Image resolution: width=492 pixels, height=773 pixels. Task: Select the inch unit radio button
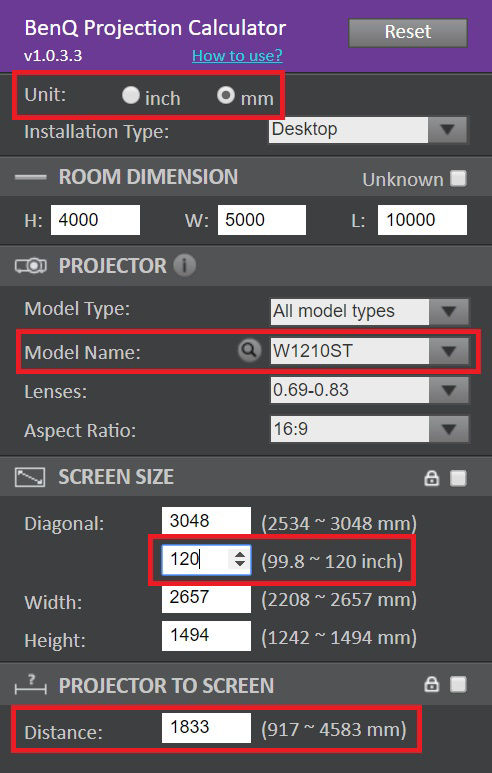pos(131,95)
